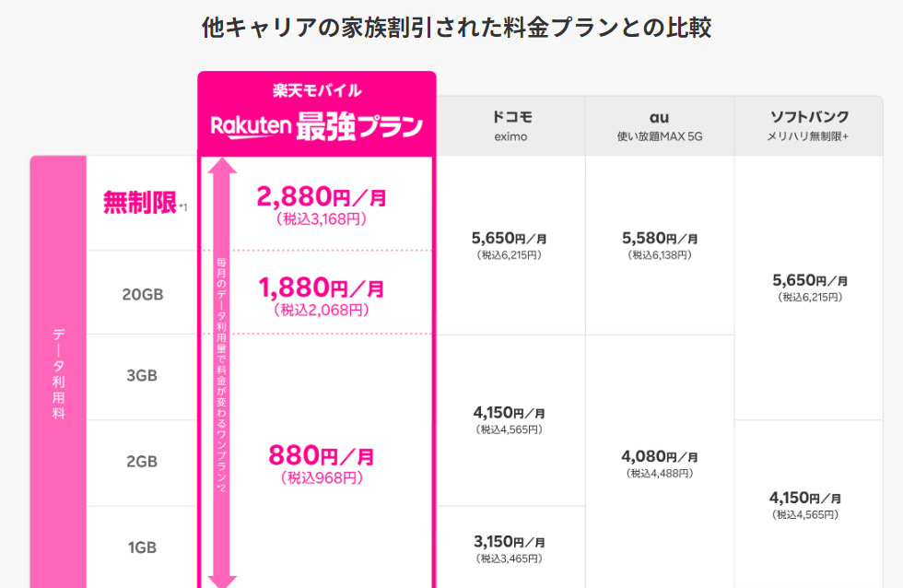Click the docomo 3,150円/月 price cell
The height and width of the screenshot is (588, 903).
[510, 548]
